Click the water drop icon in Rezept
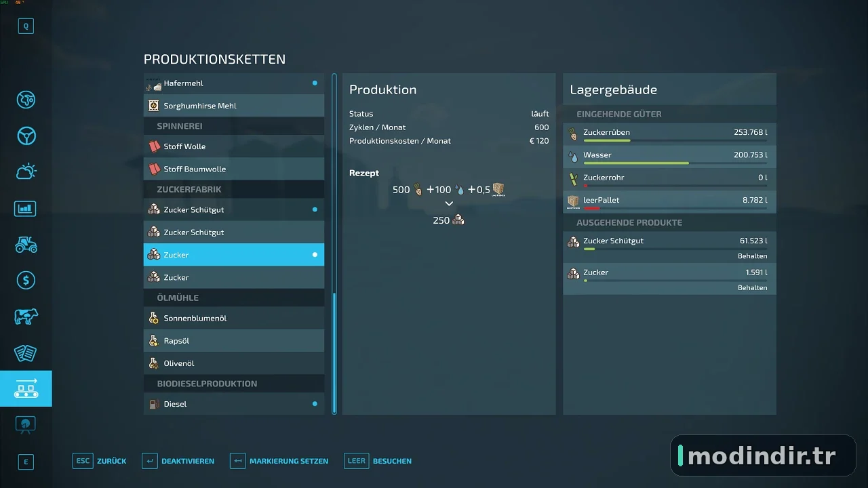 [460, 190]
